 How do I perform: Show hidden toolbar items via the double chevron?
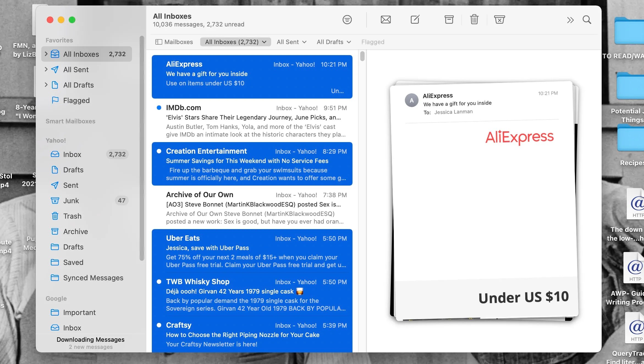point(570,20)
